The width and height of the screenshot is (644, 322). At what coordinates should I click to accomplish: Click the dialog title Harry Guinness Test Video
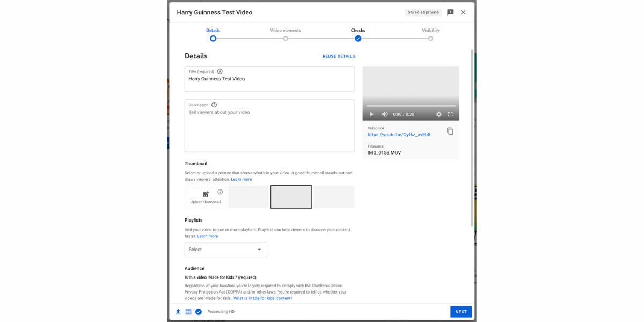215,12
